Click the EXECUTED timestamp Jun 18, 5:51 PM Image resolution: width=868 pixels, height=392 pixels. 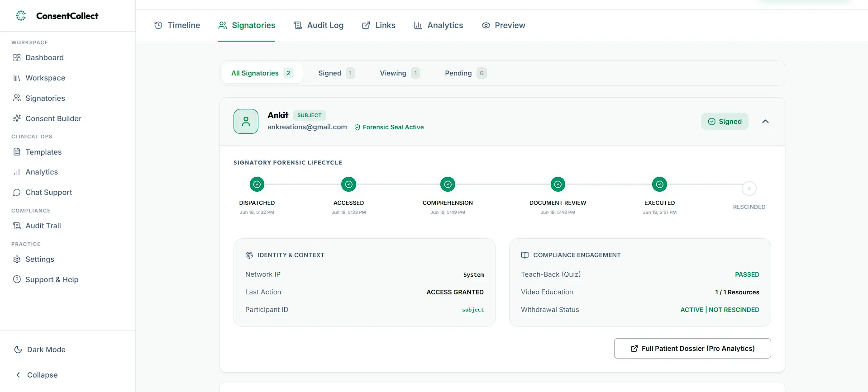[660, 213]
